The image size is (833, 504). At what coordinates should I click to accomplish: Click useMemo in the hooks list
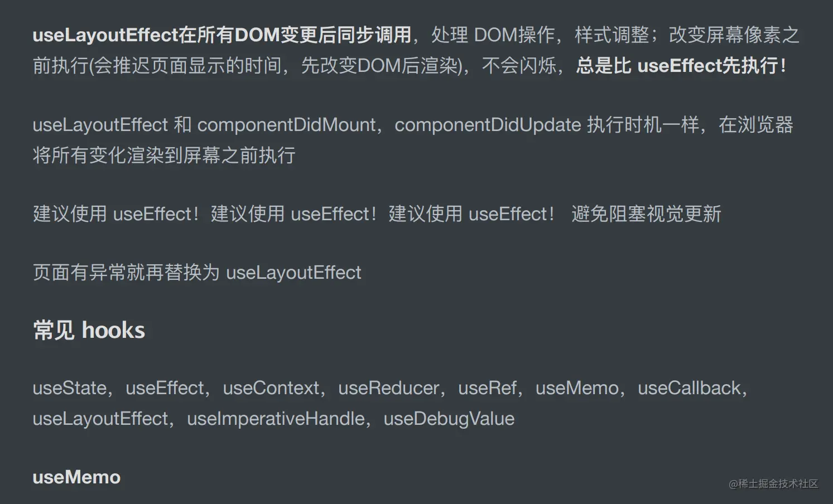(577, 388)
